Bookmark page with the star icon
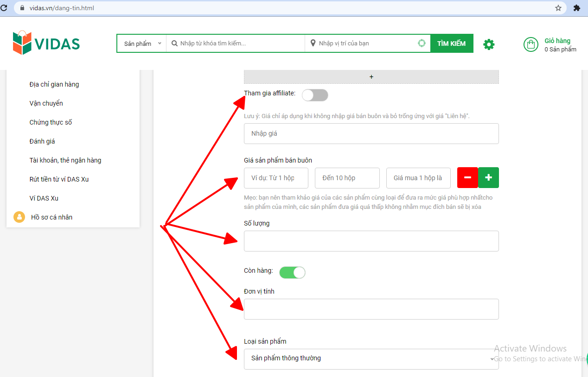The width and height of the screenshot is (588, 377). (x=558, y=8)
